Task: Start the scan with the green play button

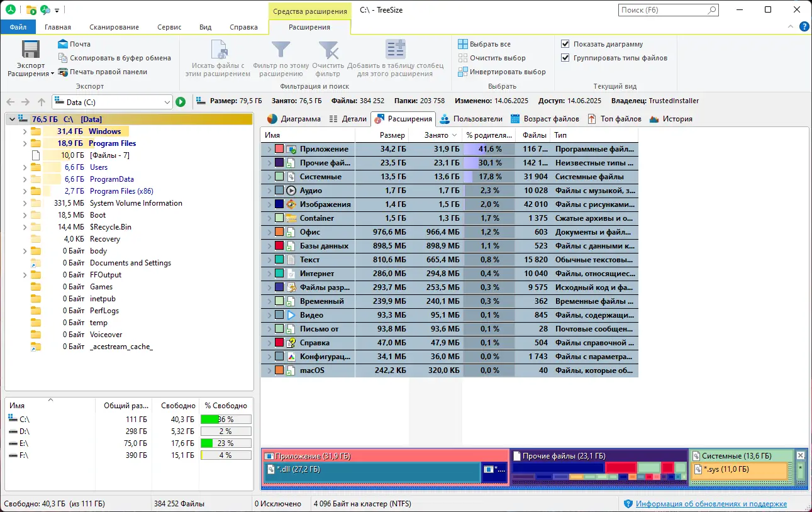Action: 181,102
